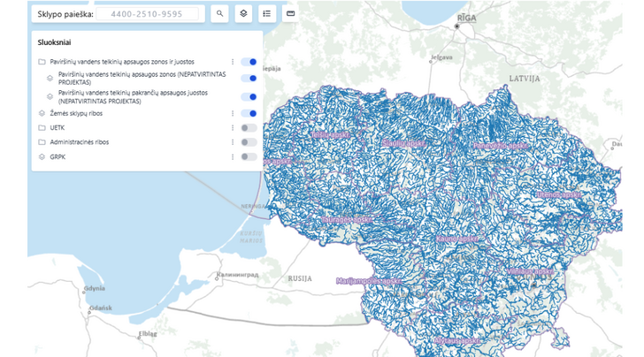Toggle pakrančių apsaugos juostos layer switch
The height and width of the screenshot is (357, 644).
coord(249,97)
